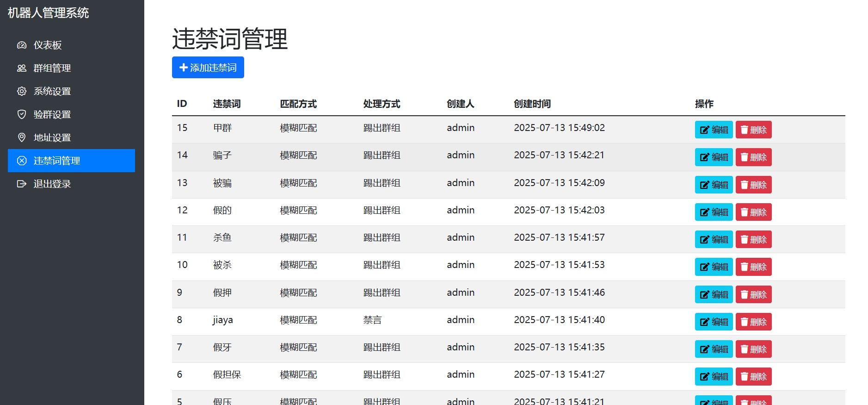Delete the banned word 骗子
The width and height of the screenshot is (868, 405).
tap(753, 157)
